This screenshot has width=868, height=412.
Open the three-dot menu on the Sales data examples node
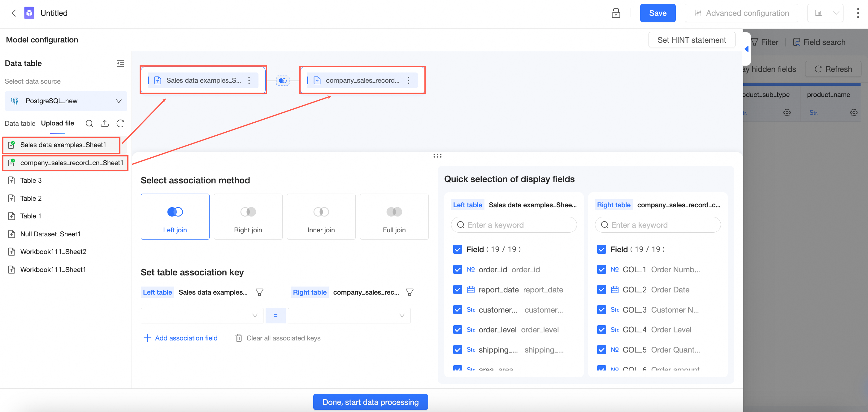click(x=249, y=80)
